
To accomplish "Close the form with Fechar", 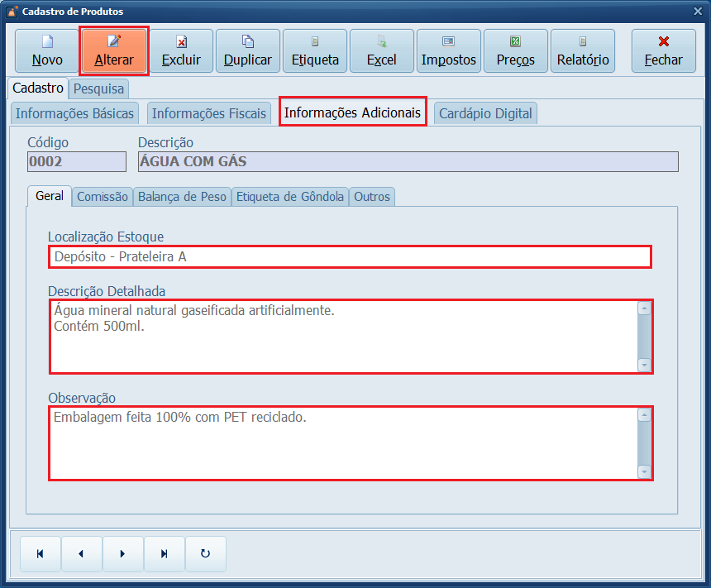I will 663,51.
